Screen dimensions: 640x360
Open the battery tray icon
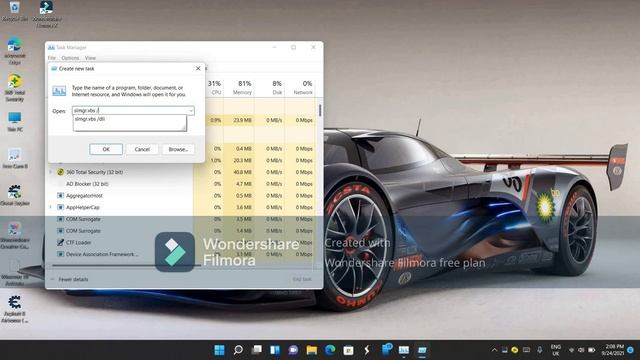tap(591, 350)
